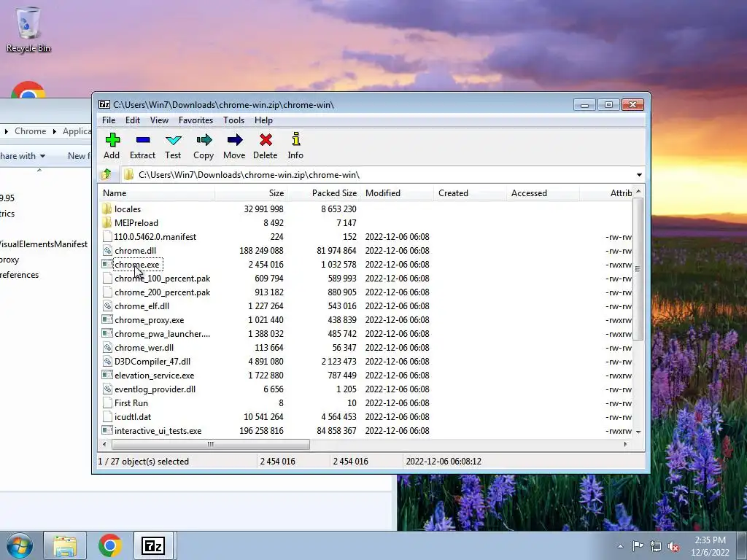Click the Windows Start button
The width and height of the screenshot is (747, 560).
coord(20,545)
